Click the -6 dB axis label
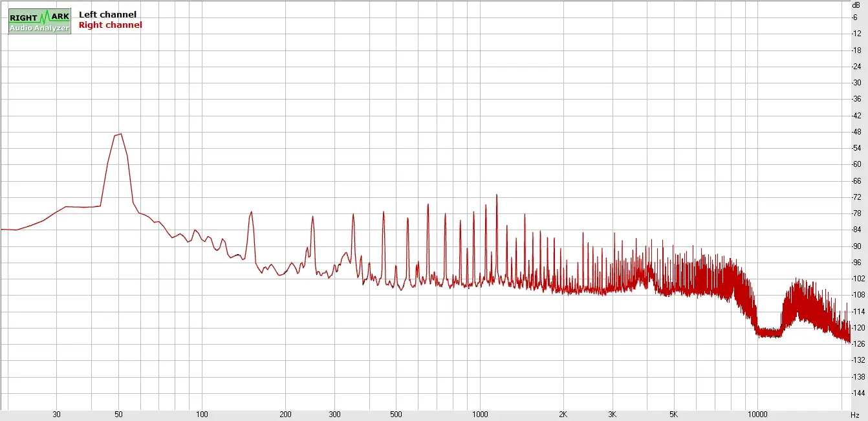The width and height of the screenshot is (868, 421). click(x=856, y=17)
